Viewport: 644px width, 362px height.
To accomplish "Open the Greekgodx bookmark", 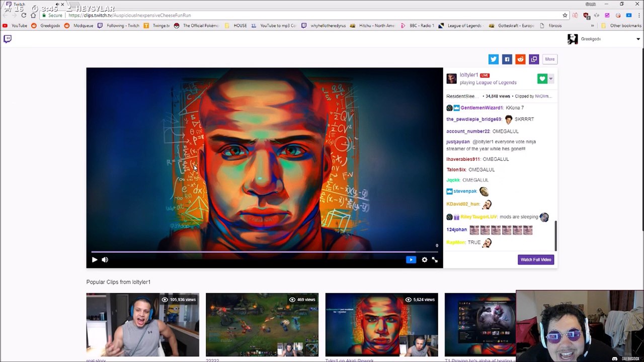I will point(46,26).
